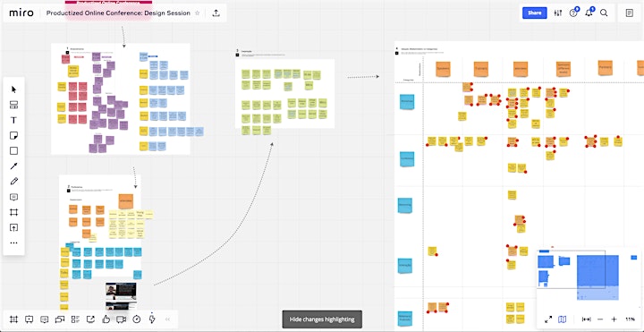
Task: Select the sticky note tool
Action: coord(13,136)
